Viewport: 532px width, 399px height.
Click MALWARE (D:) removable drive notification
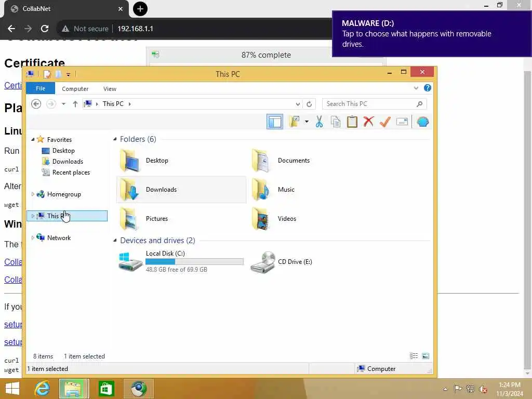432,34
